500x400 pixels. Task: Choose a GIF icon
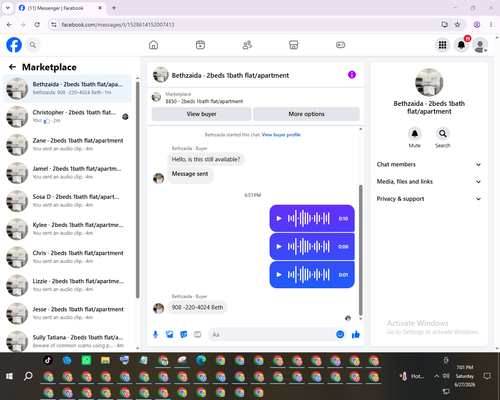click(x=198, y=334)
